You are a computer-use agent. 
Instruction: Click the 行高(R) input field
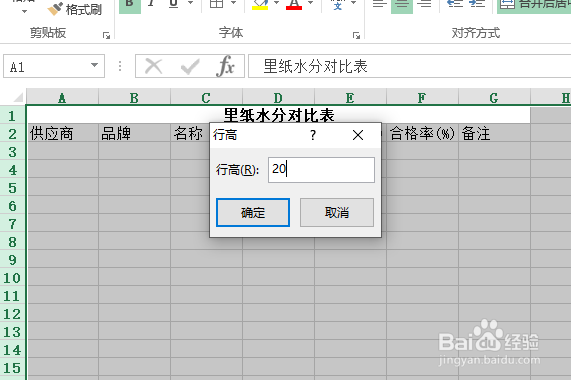click(321, 170)
